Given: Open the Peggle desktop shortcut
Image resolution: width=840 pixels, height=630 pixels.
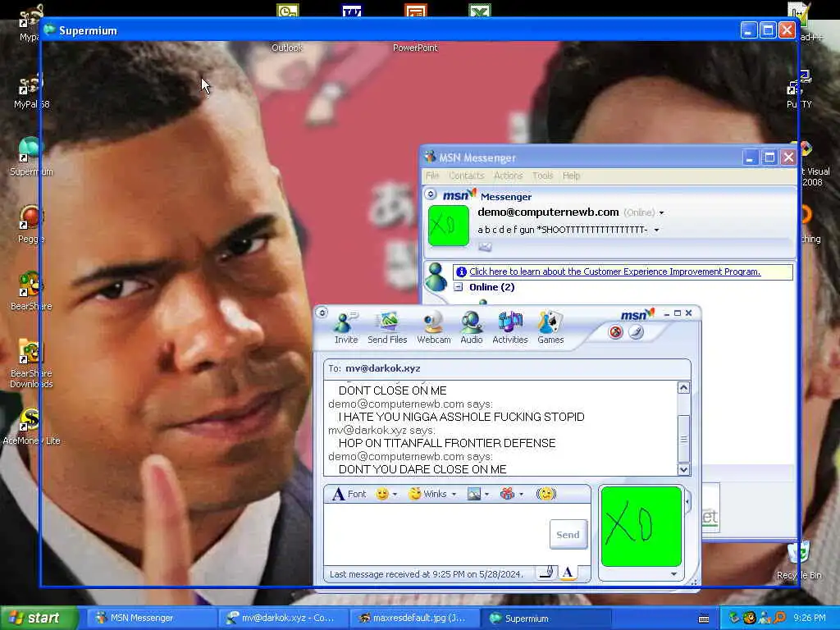Looking at the screenshot, I should point(31,225).
